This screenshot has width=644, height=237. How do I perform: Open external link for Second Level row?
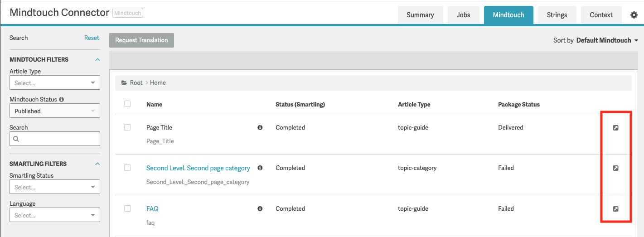click(615, 168)
